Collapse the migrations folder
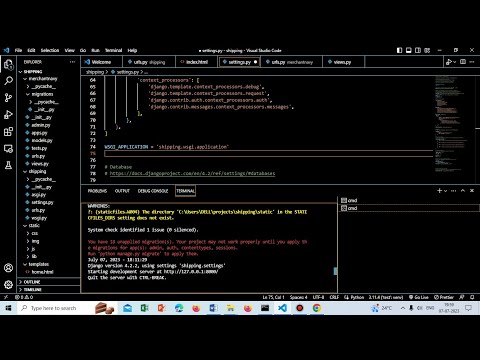 pos(42,94)
